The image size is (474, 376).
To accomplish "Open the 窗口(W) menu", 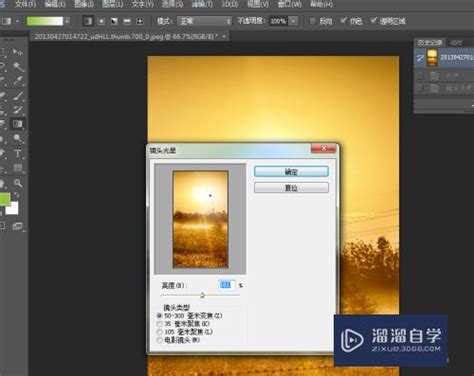I will pyautogui.click(x=289, y=4).
